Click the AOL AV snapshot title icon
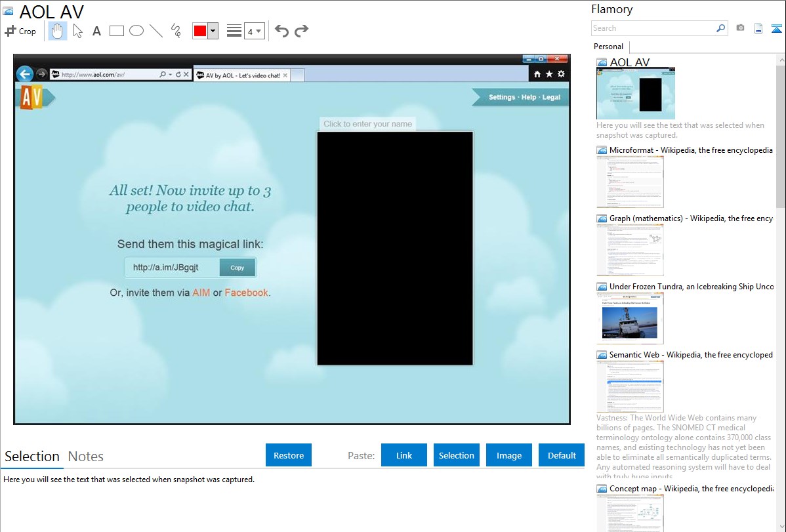786x532 pixels. pyautogui.click(x=8, y=12)
